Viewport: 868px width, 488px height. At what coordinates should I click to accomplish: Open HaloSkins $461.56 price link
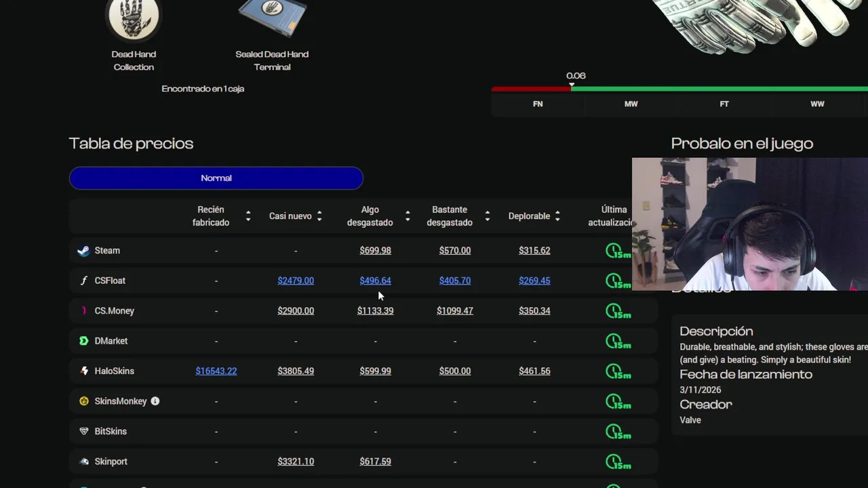click(534, 371)
